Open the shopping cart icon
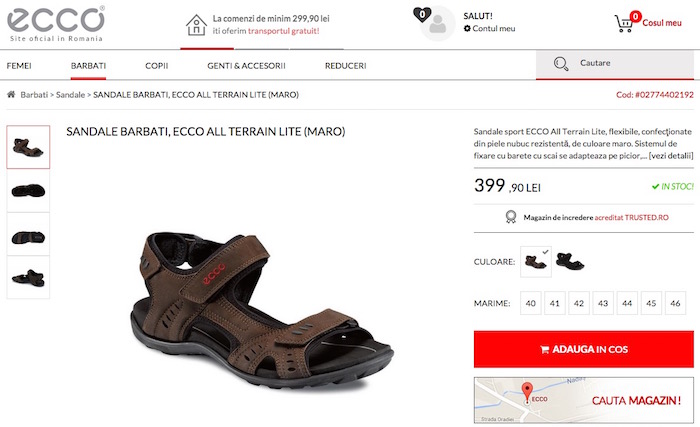Viewport: 700px width, 427px height. [624, 23]
